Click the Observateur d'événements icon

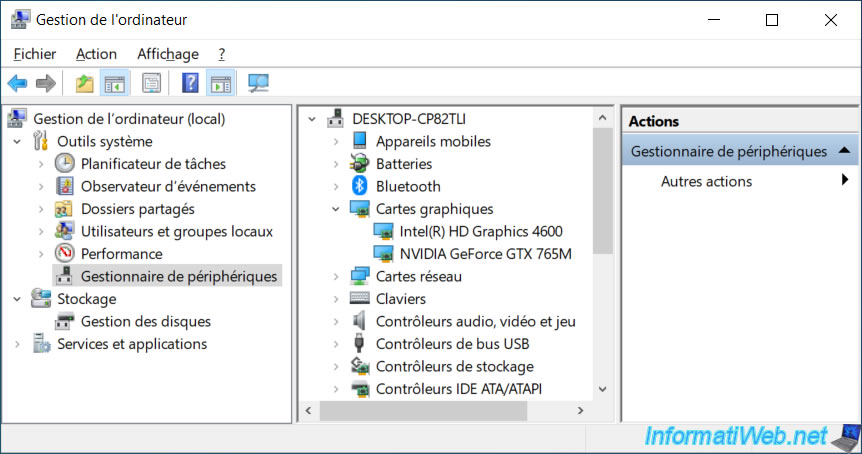point(65,186)
